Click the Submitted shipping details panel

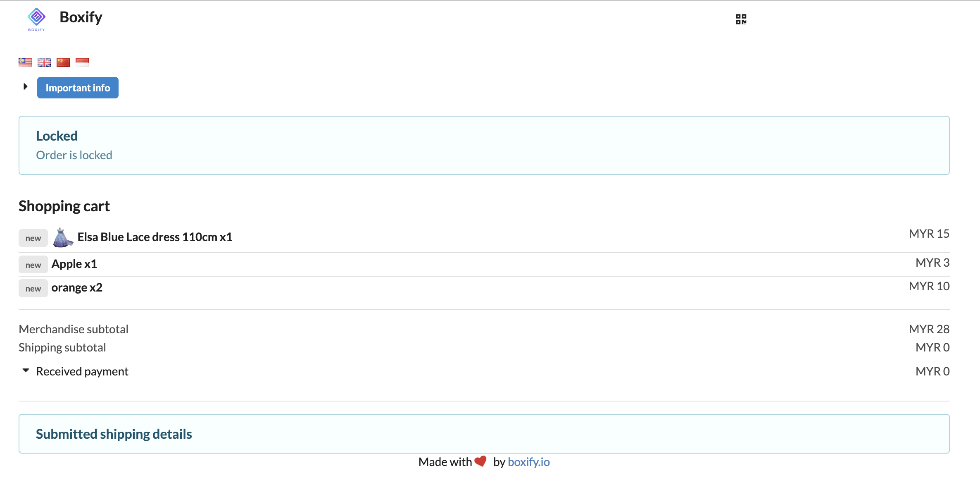pos(484,434)
